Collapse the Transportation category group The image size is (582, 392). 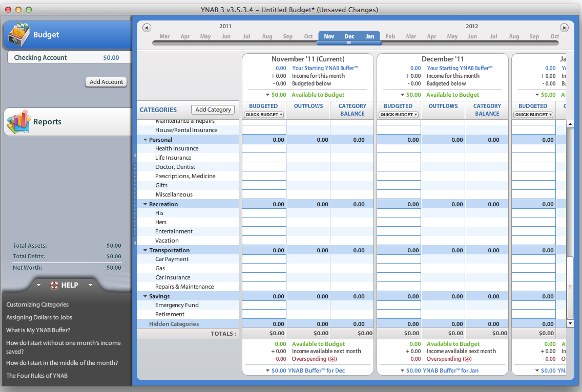[145, 250]
